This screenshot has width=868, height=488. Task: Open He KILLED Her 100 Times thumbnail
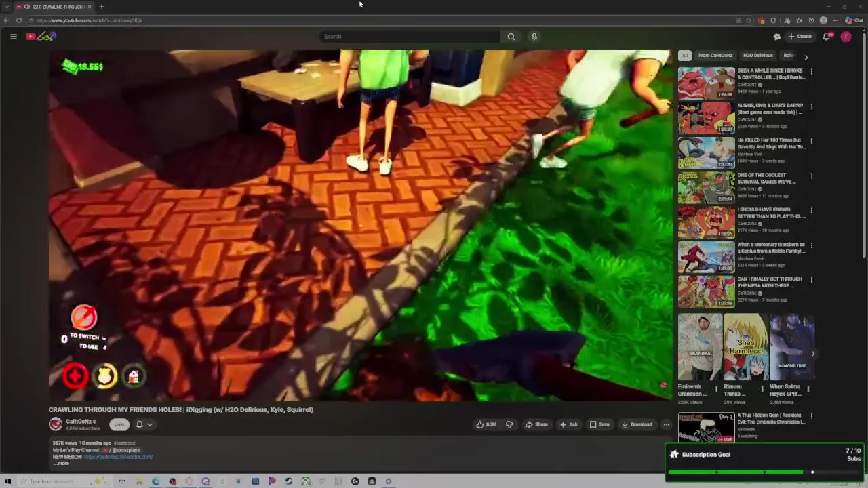[x=706, y=153]
